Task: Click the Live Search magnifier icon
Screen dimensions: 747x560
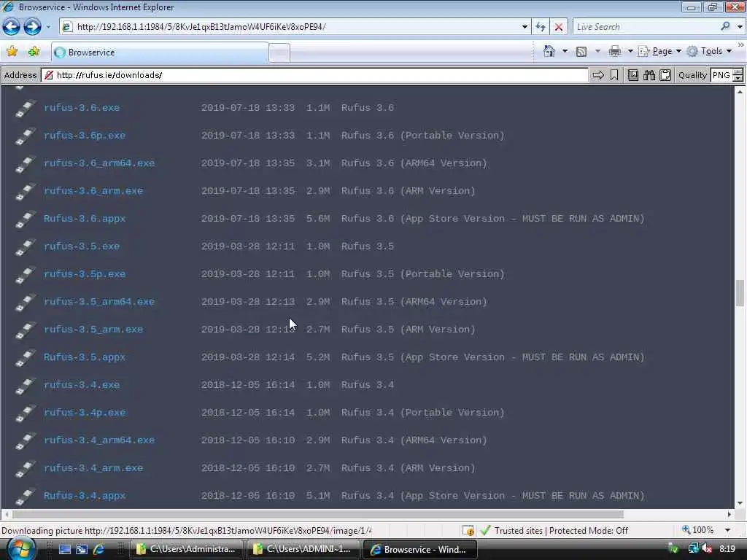Action: click(725, 27)
